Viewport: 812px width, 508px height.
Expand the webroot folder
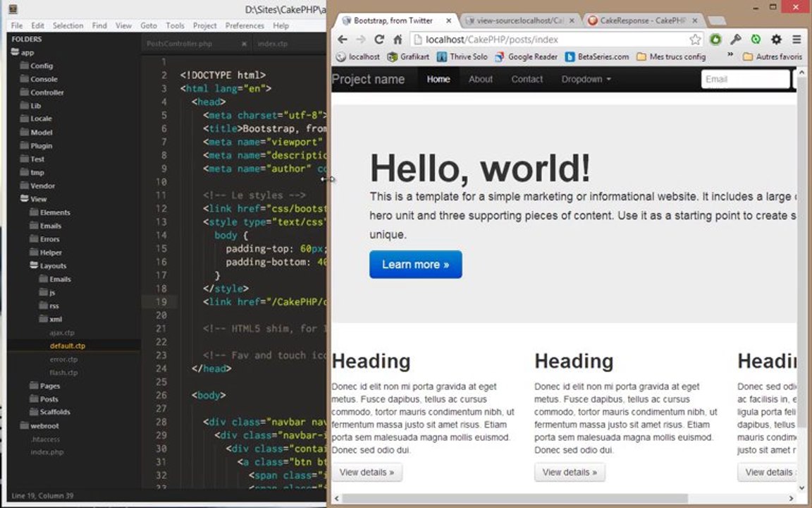pos(39,425)
